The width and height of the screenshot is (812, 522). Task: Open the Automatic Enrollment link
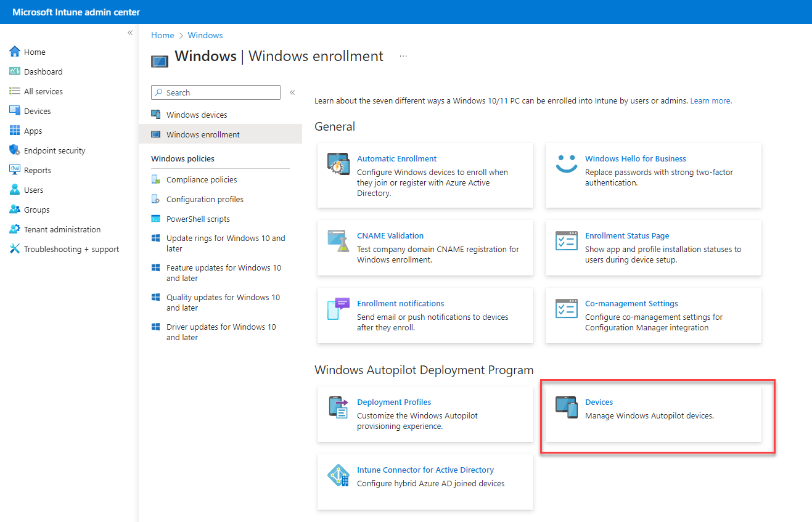pyautogui.click(x=397, y=158)
